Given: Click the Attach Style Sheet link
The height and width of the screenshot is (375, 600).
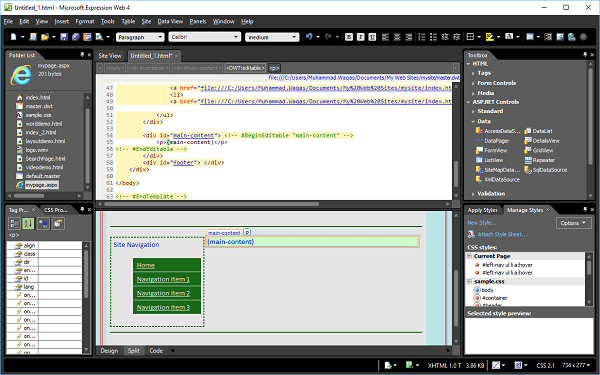Looking at the screenshot, I should (502, 234).
